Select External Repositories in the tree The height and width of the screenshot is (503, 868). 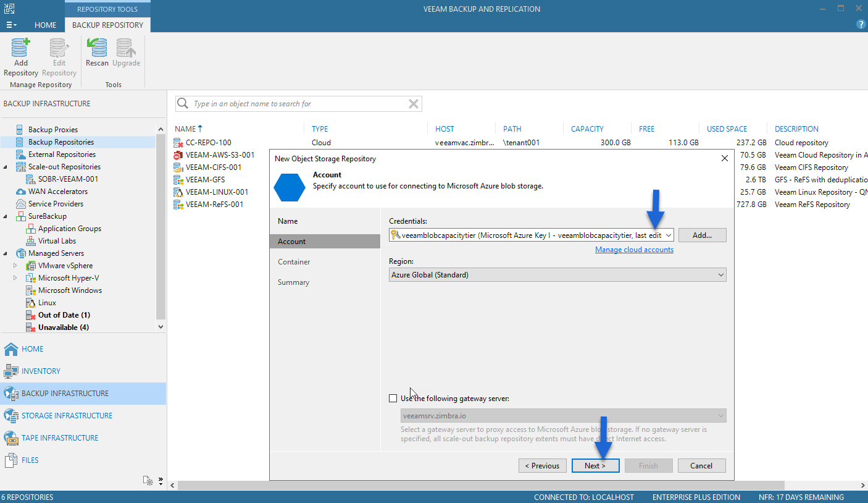click(62, 154)
